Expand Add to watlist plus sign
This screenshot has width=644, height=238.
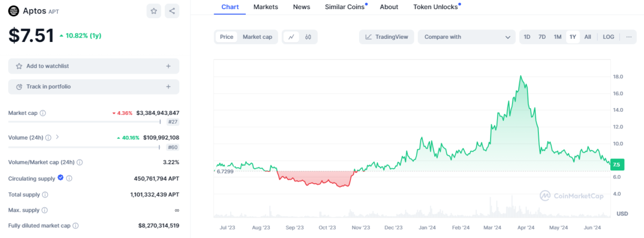coord(168,66)
